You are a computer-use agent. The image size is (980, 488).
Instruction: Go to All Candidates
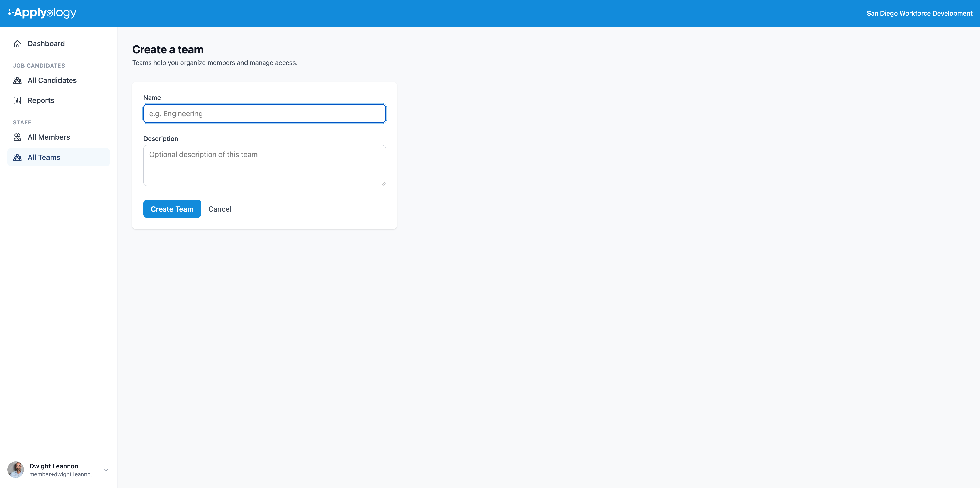[59, 80]
